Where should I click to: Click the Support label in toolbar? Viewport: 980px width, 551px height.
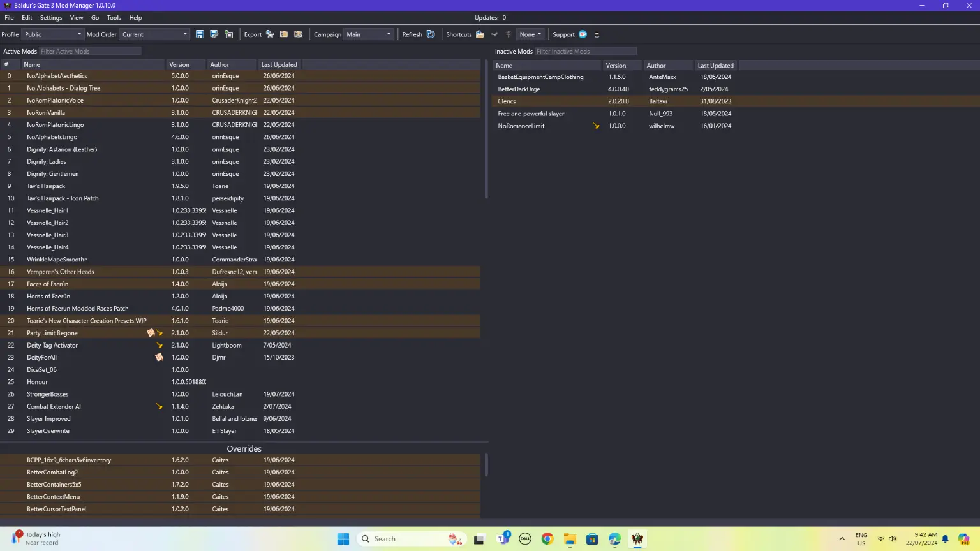point(563,34)
